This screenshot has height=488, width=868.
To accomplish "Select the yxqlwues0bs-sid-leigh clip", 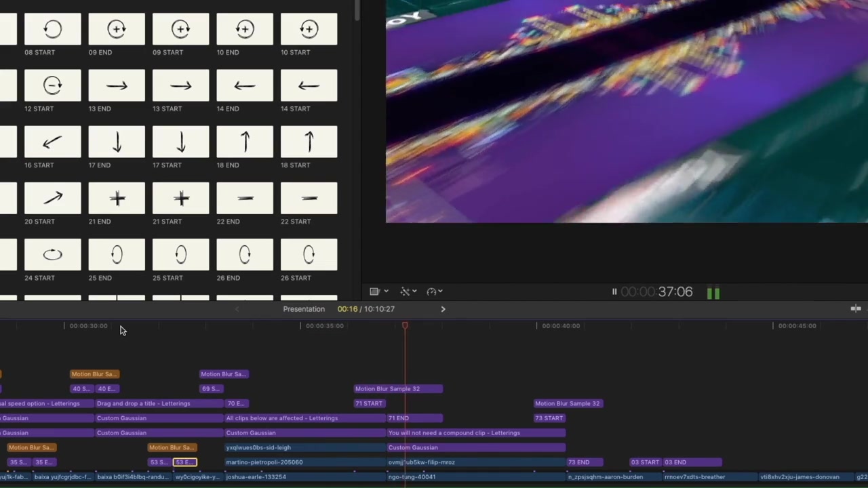I will click(x=305, y=447).
